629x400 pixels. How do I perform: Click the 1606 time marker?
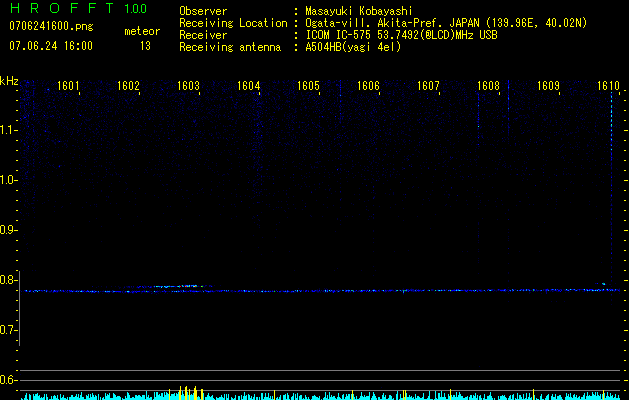point(368,86)
